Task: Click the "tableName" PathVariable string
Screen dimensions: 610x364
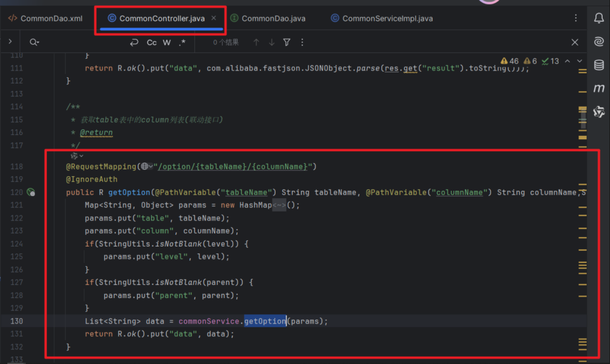Action: [x=247, y=192]
